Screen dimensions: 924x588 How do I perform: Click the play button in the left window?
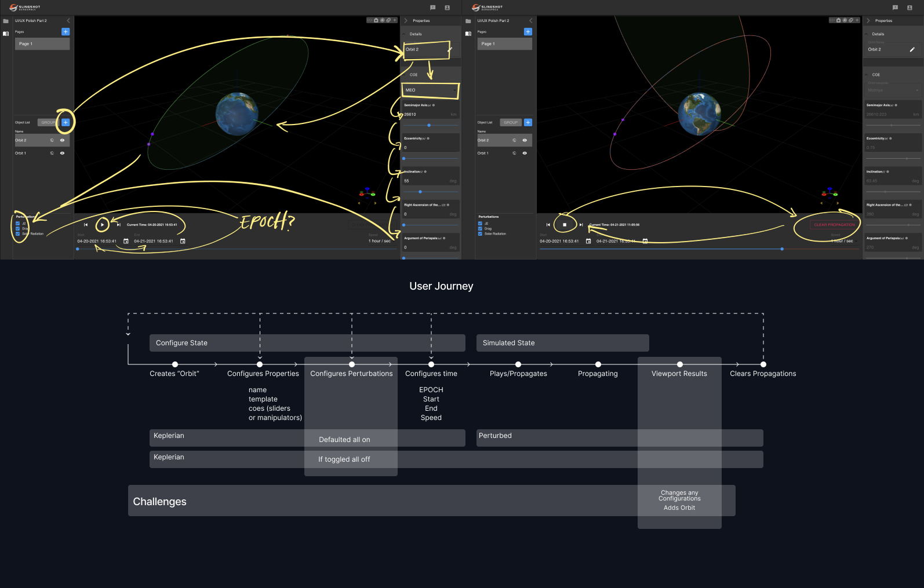102,225
